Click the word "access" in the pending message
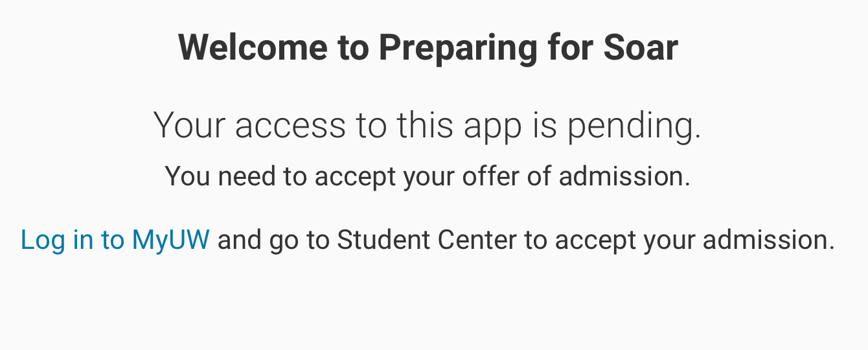This screenshot has height=350, width=868. click(x=290, y=125)
